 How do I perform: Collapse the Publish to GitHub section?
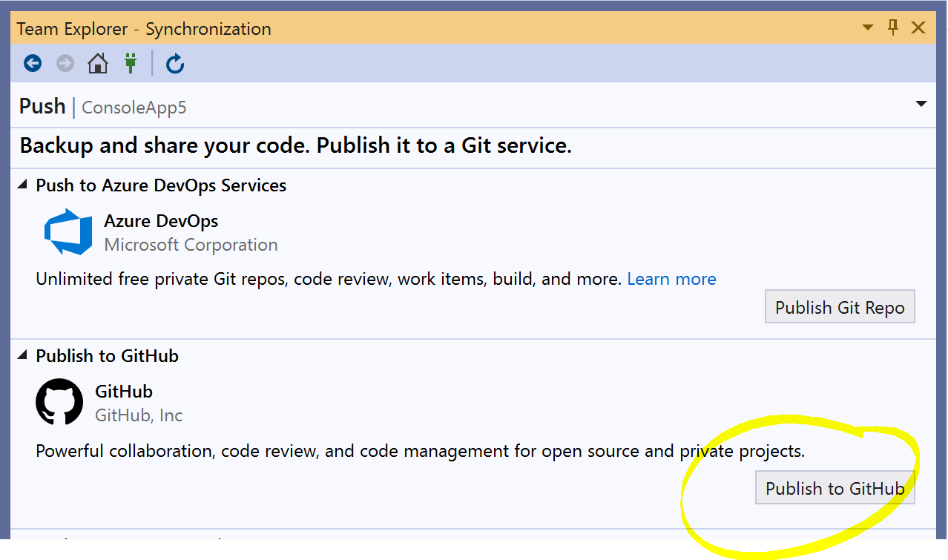pyautogui.click(x=23, y=356)
